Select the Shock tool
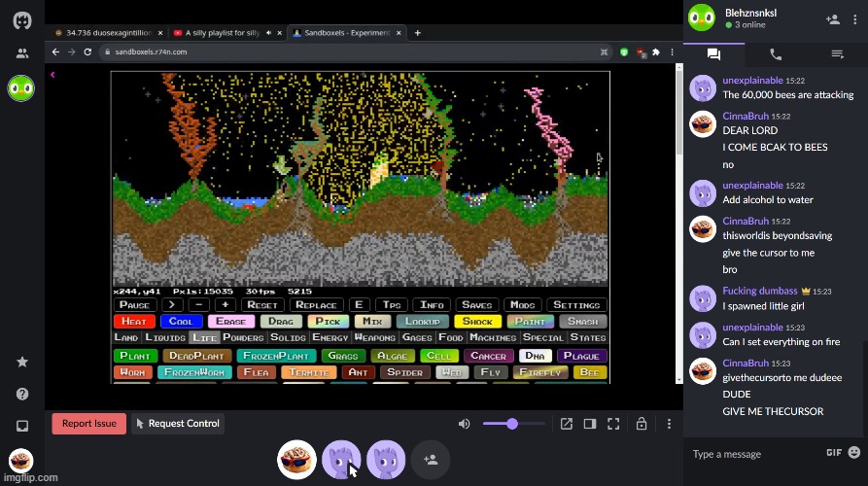868x486 pixels. coord(477,322)
